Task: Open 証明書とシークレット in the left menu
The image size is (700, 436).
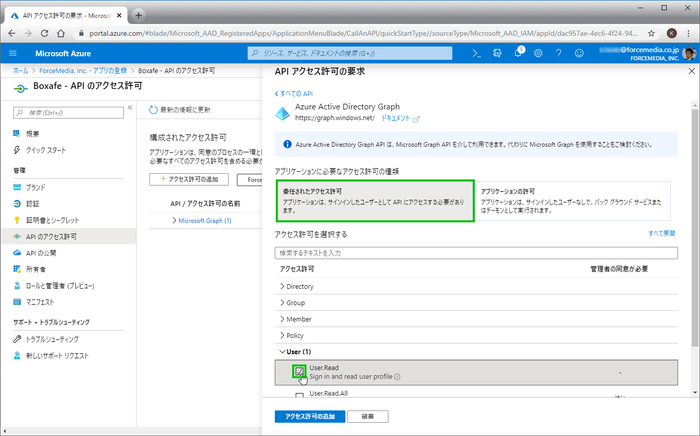Action: [52, 220]
